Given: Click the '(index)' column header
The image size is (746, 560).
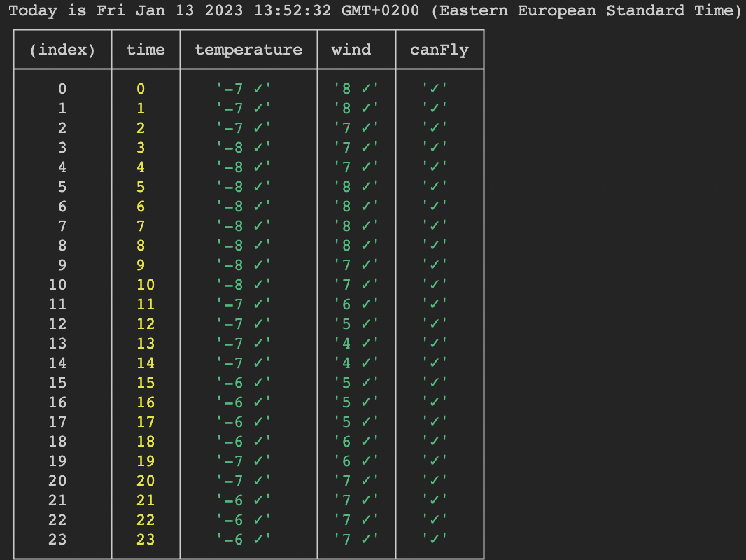Looking at the screenshot, I should pyautogui.click(x=62, y=50).
